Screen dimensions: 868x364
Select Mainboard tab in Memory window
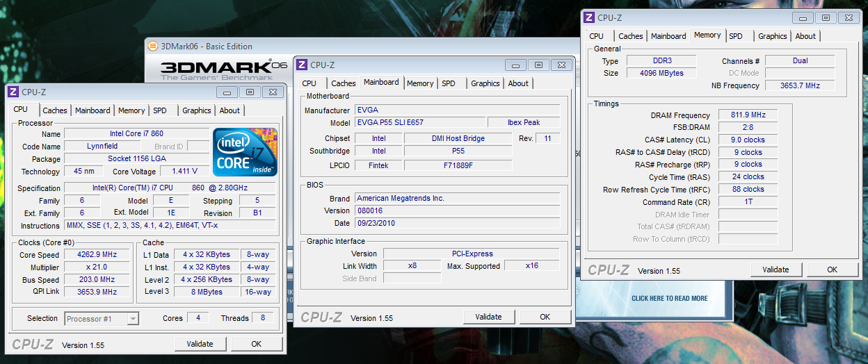tap(668, 36)
